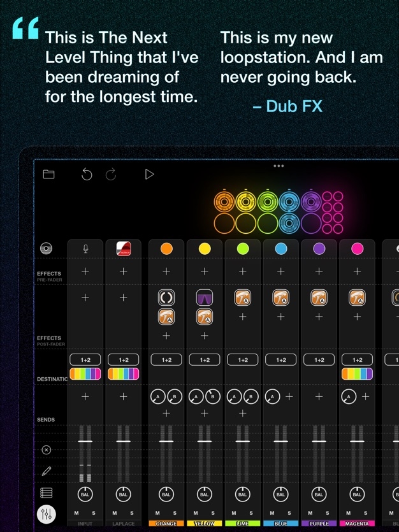This screenshot has width=399, height=532.
Task: Open second effect plugin on Yellow channel
Action: (x=205, y=317)
